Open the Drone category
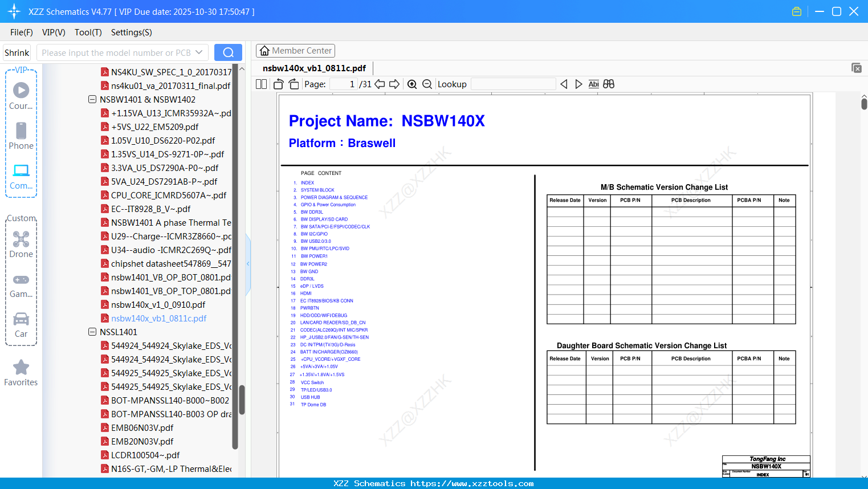 click(21, 244)
